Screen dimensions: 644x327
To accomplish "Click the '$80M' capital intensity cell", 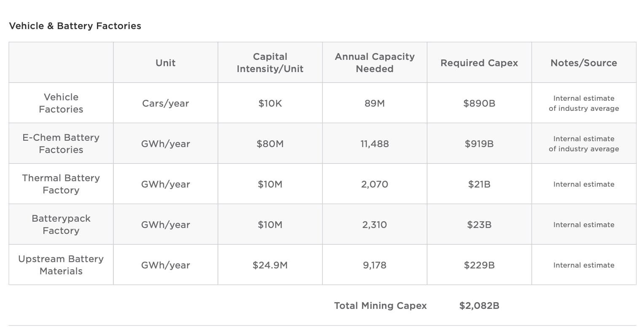I will coord(270,144).
